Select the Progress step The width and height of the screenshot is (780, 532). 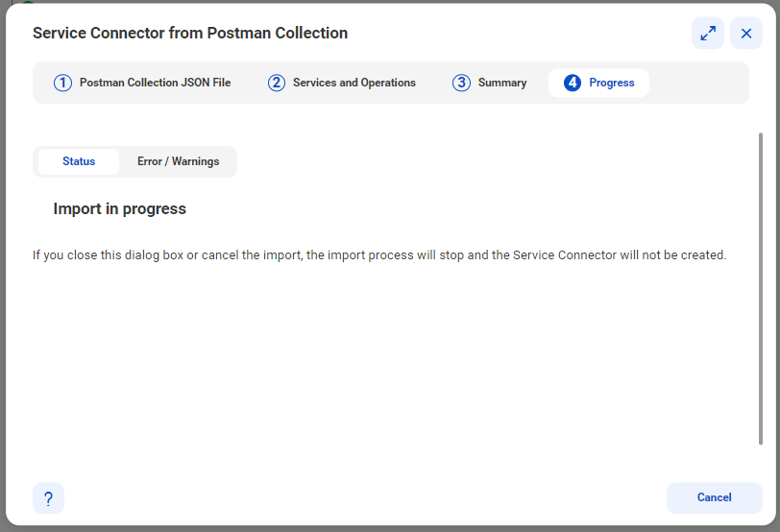[599, 83]
